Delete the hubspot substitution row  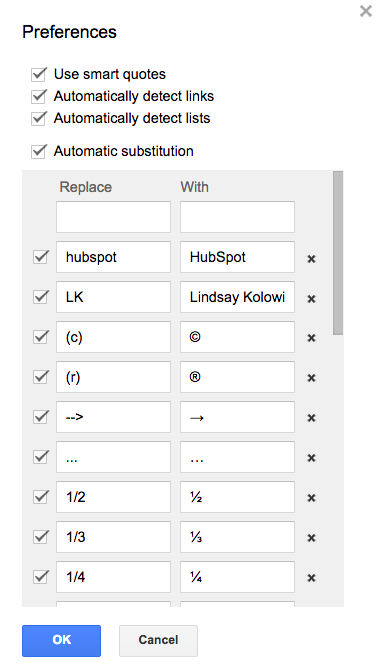coord(311,259)
